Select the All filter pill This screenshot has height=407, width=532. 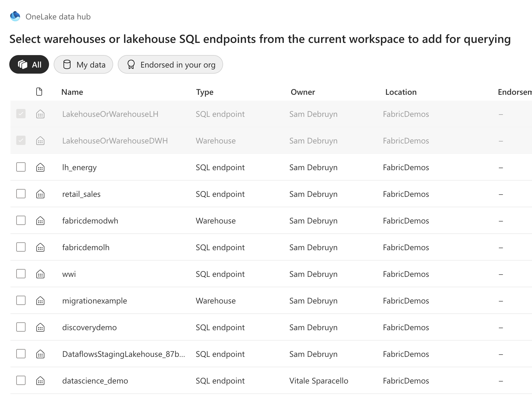(29, 64)
